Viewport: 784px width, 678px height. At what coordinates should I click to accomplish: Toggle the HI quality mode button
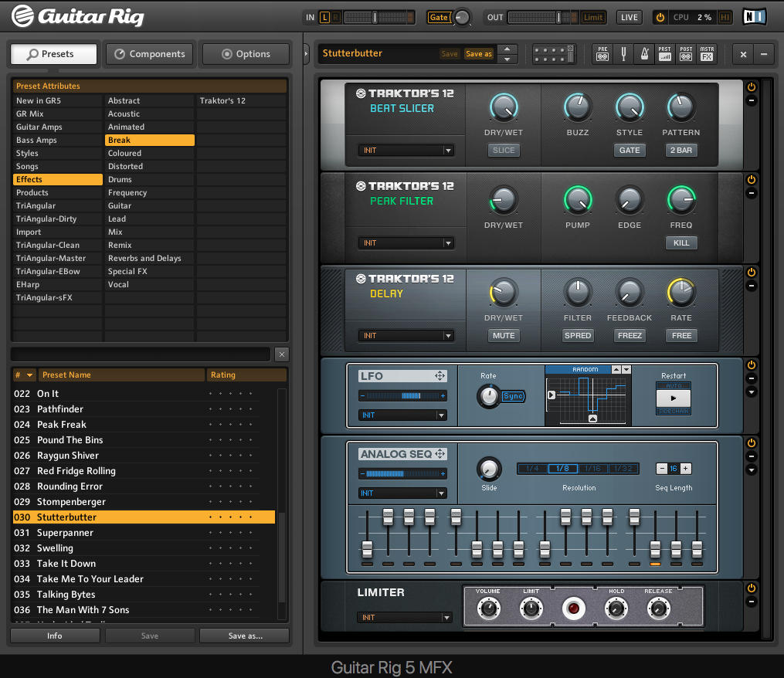(x=724, y=18)
